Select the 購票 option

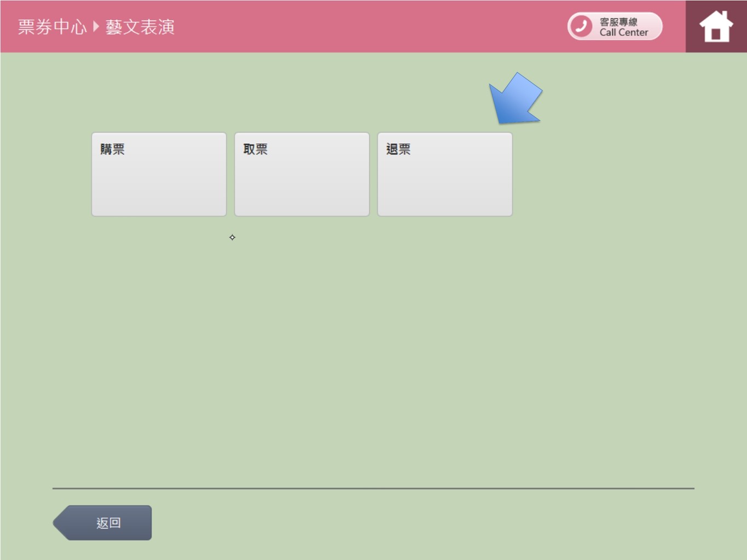[x=159, y=174]
